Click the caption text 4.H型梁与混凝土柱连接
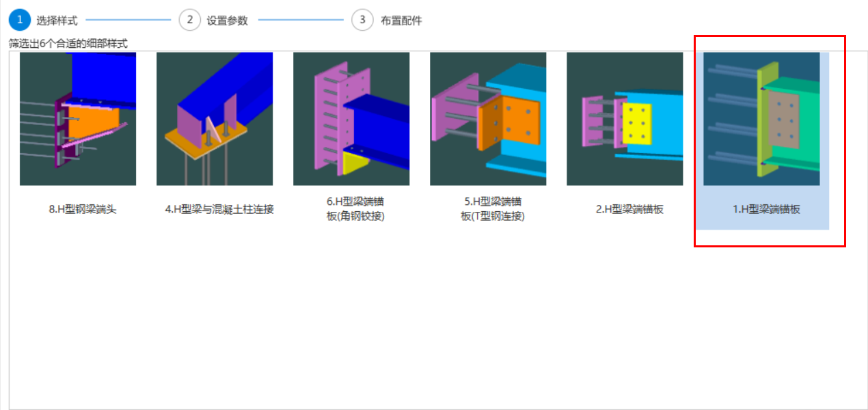868x410 pixels. pyautogui.click(x=219, y=210)
